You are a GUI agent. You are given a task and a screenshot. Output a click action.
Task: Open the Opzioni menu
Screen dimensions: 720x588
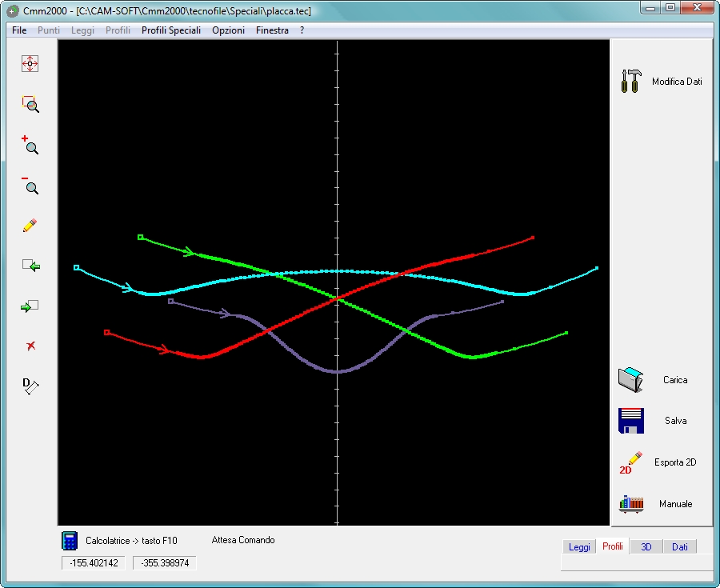(x=228, y=30)
